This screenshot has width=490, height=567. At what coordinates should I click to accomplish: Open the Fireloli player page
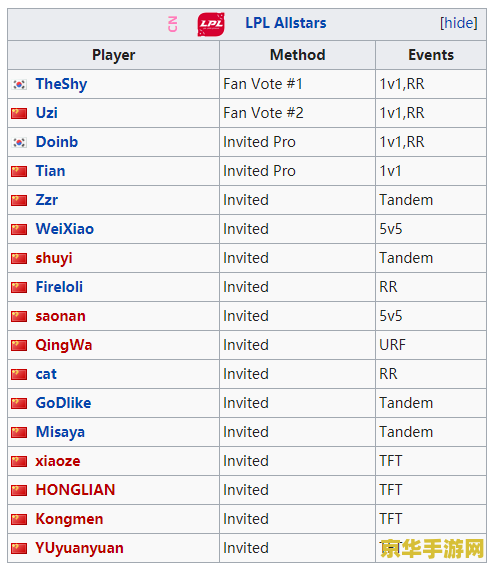coord(59,287)
